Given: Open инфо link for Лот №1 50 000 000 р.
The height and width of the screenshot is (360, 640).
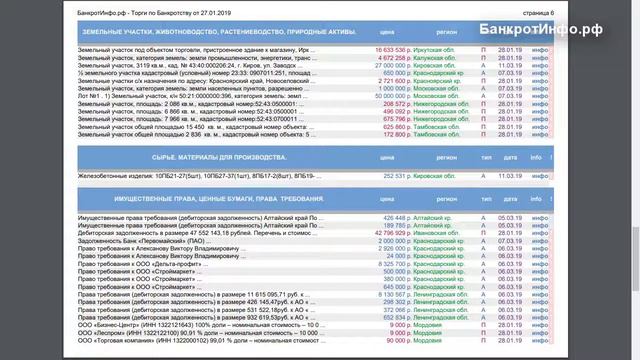Looking at the screenshot, I should click(540, 96).
